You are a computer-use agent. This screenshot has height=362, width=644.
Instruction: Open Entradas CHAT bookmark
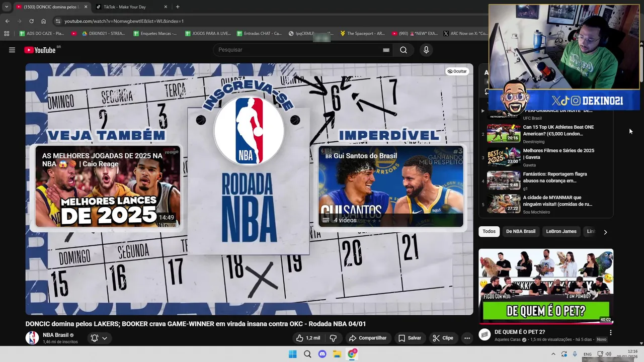coord(259,34)
